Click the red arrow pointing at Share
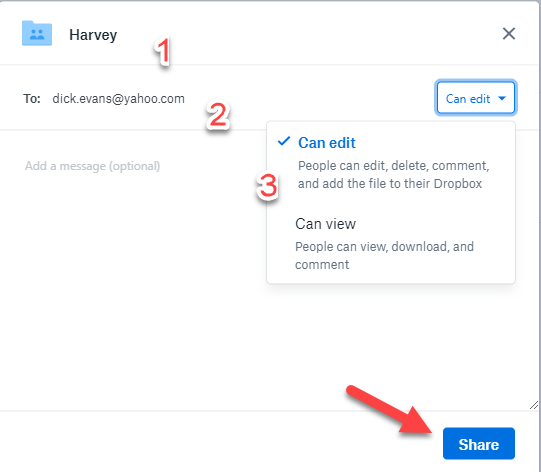Image resolution: width=541 pixels, height=472 pixels. [389, 409]
